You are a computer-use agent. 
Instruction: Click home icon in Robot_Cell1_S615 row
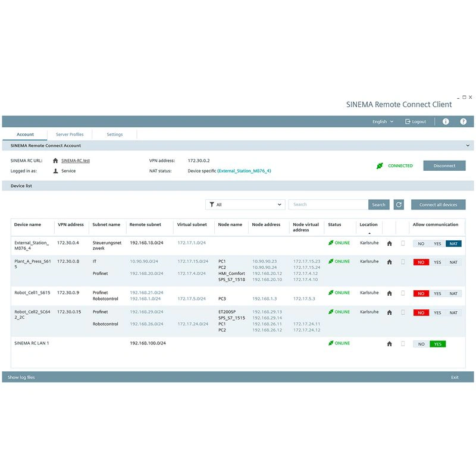click(390, 293)
